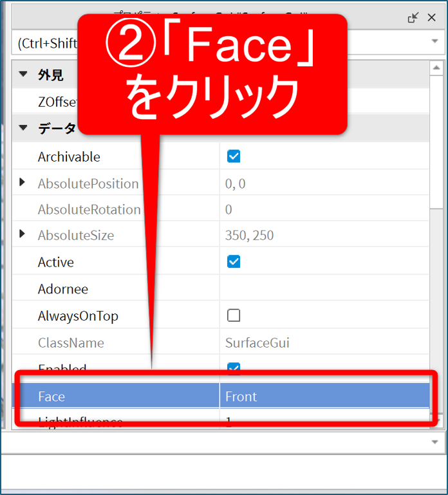Open the filter dropdown arrow beside search box
Screen dimensions: 448x495
pyautogui.click(x=434, y=42)
